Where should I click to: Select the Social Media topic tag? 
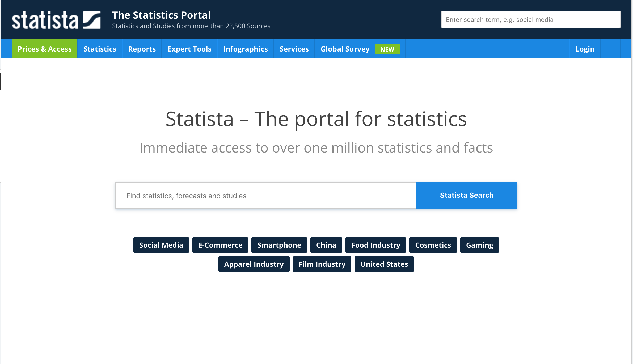[161, 245]
